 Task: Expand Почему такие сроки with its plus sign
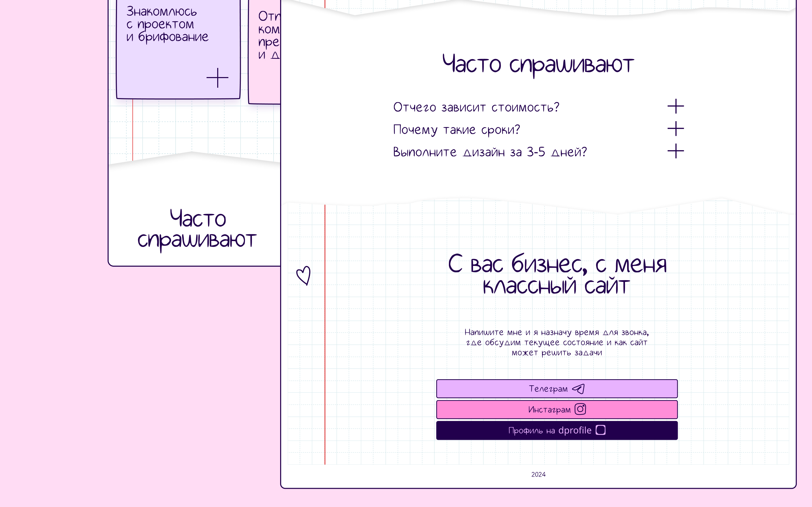click(x=675, y=129)
